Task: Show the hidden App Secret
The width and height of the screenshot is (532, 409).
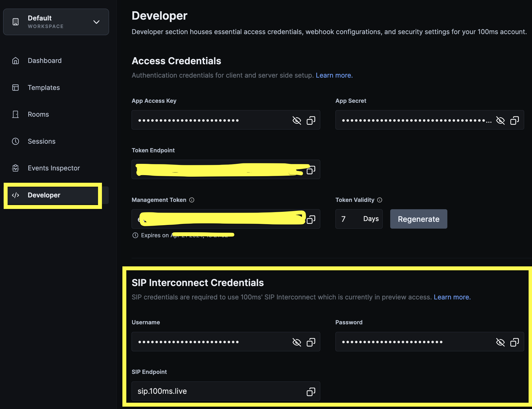Action: pyautogui.click(x=500, y=120)
